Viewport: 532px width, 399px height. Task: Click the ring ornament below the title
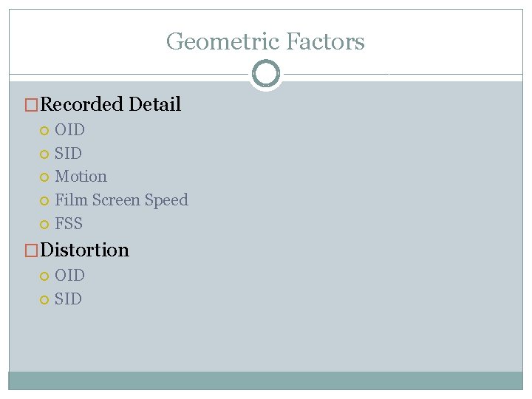[x=266, y=73]
